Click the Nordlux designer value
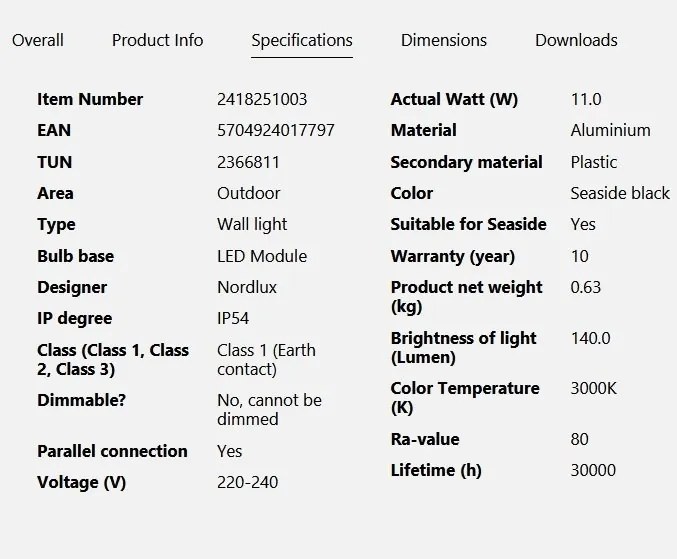Image resolution: width=677 pixels, height=559 pixels. click(247, 287)
